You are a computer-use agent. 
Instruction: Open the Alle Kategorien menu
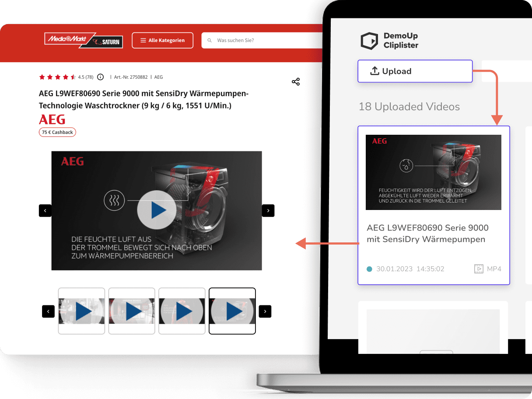click(x=162, y=40)
